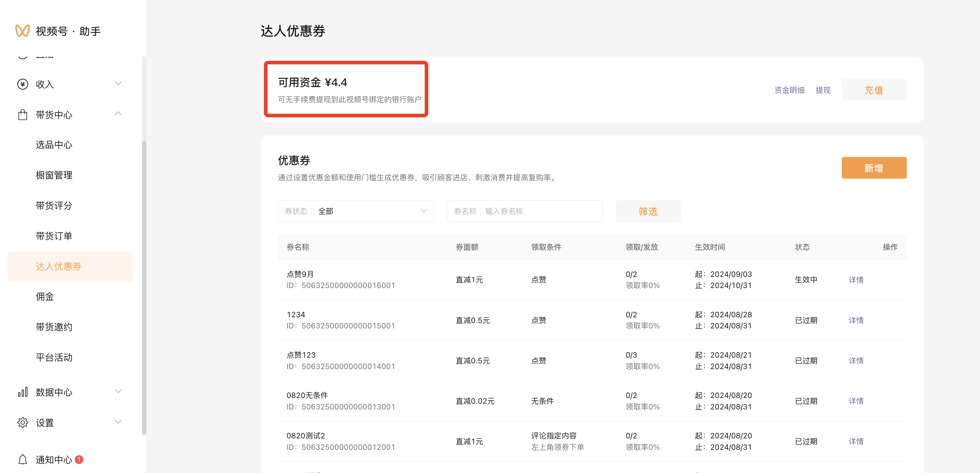Expand the 收入 menu chevron
The height and width of the screenshot is (473, 980).
point(118,83)
